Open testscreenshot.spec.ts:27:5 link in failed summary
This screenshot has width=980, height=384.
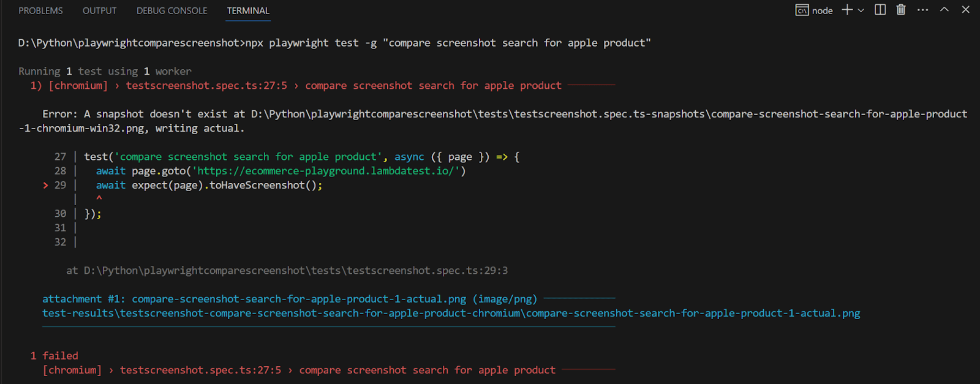[x=200, y=370]
